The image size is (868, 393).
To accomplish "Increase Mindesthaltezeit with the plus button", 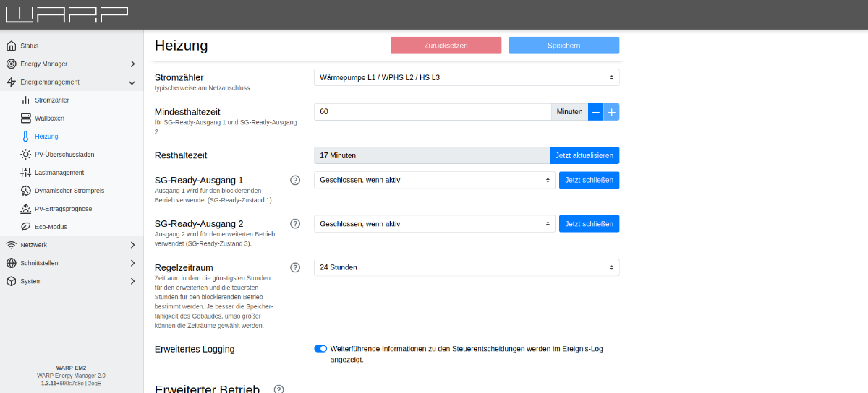I will pos(611,112).
